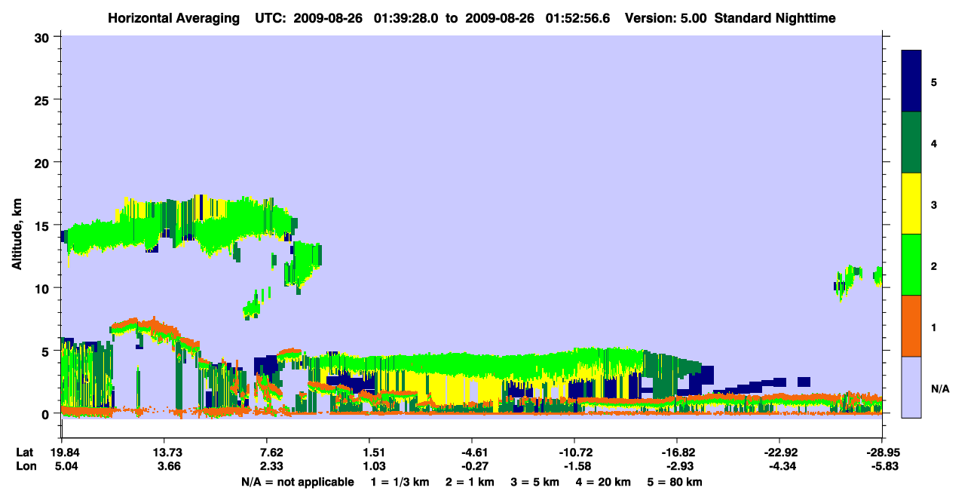
Task: Click latitude value -22.92
Action: pos(779,452)
